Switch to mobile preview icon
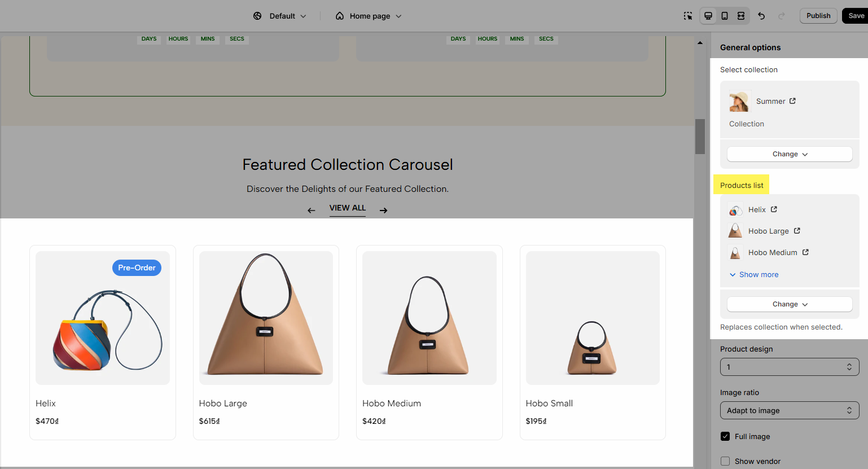The height and width of the screenshot is (469, 868). 725,16
